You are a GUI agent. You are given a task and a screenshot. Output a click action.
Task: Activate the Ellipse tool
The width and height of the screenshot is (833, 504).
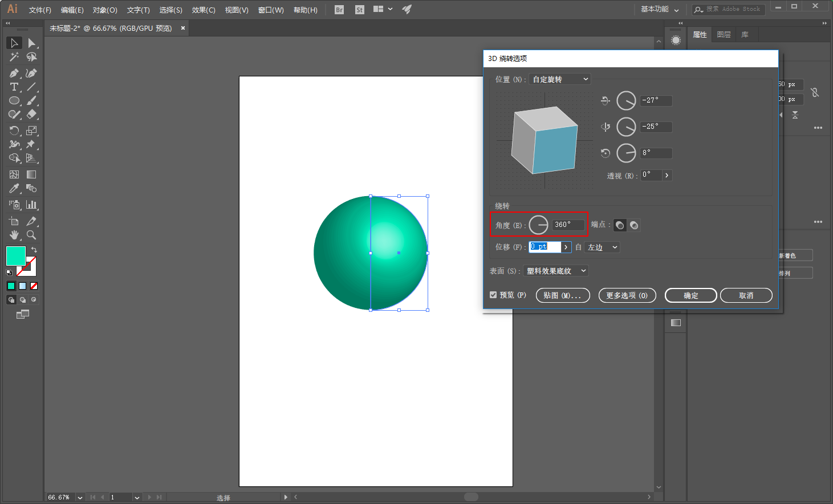pyautogui.click(x=14, y=100)
